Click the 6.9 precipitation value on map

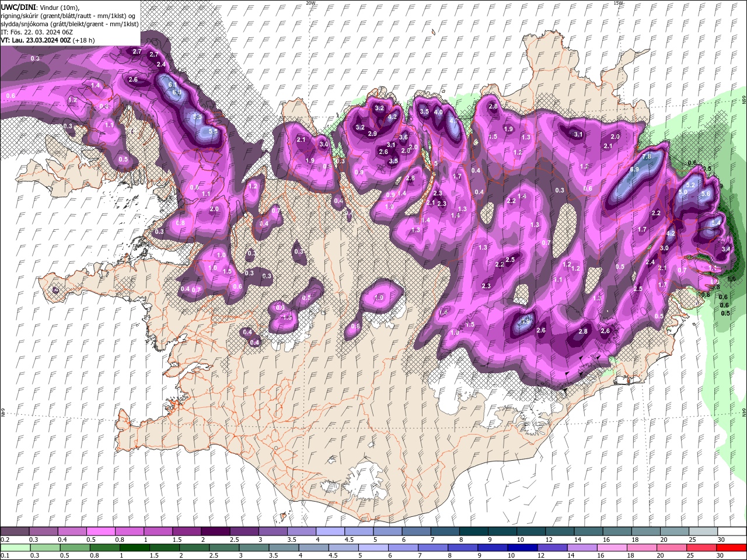coord(634,170)
